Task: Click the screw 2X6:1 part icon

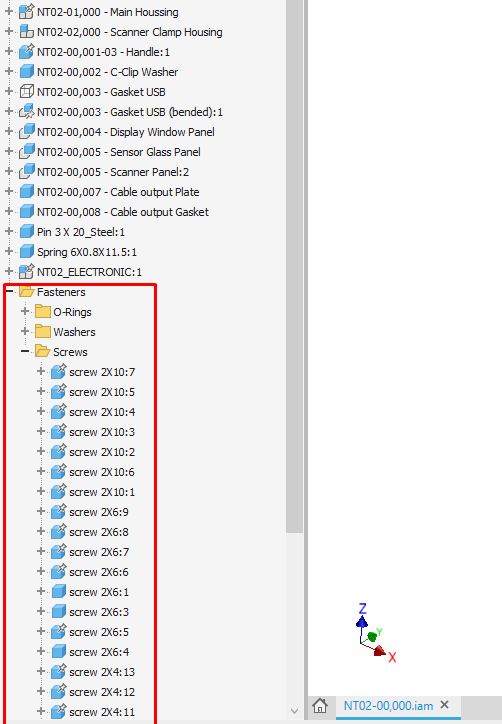Action: [x=59, y=591]
